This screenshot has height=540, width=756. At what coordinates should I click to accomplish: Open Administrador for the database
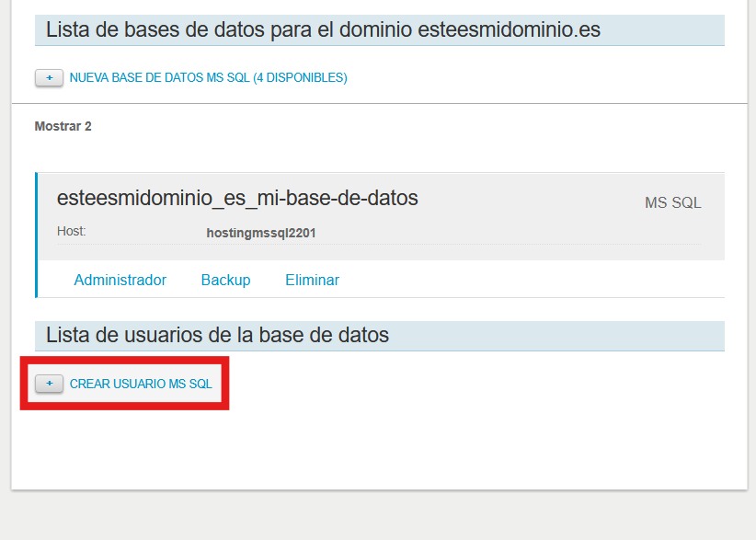click(120, 280)
